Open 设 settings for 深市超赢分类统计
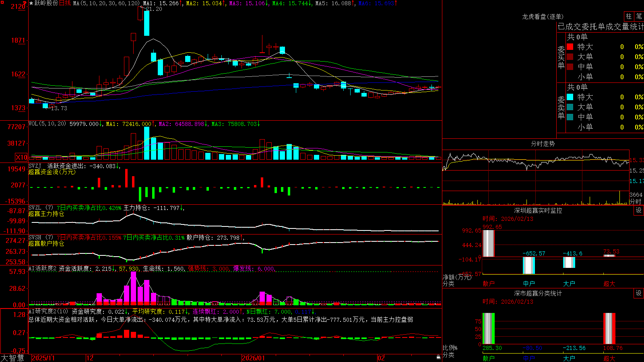This screenshot has width=644, height=362. (639, 293)
